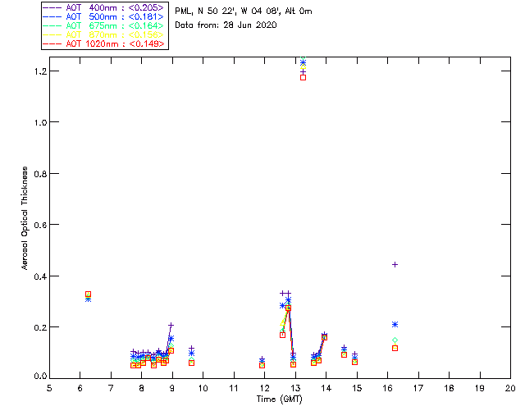Click the x-axis tick label '20'
The width and height of the screenshot is (525, 420).
point(510,388)
